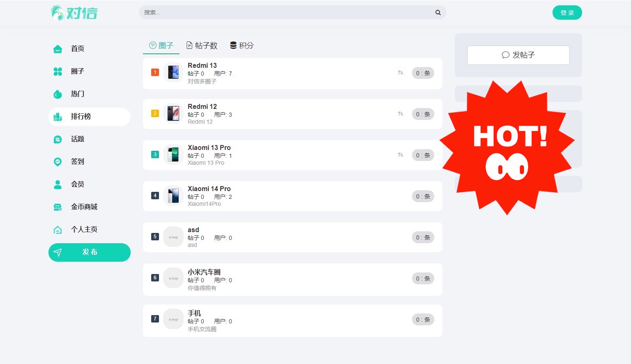
Task: Select the 圈子 clover icon in sidebar
Action: click(58, 71)
